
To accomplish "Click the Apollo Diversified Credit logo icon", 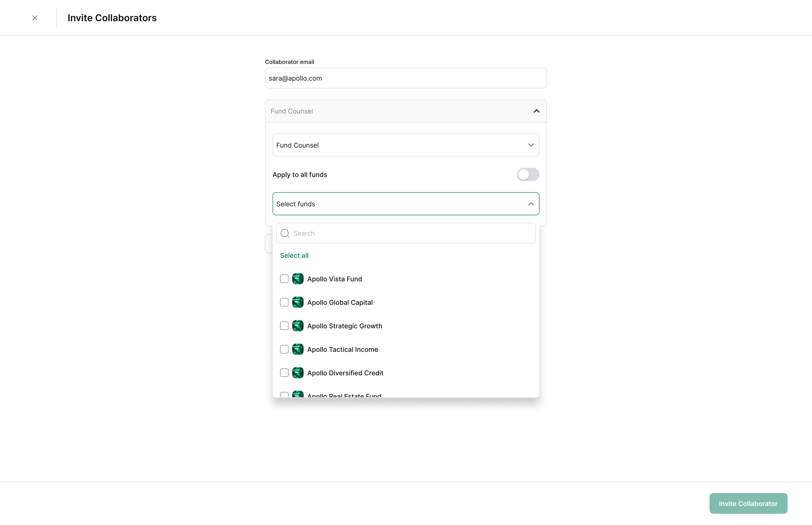I will tap(298, 373).
